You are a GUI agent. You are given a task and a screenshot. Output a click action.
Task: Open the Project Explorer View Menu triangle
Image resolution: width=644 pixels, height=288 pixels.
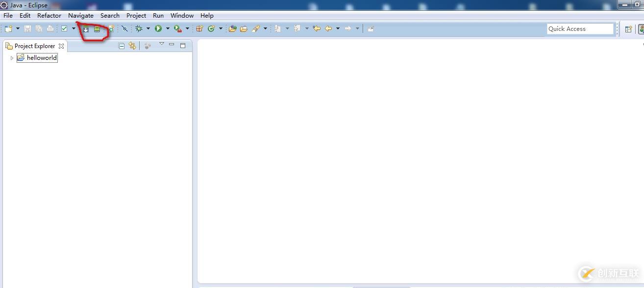[x=161, y=44]
